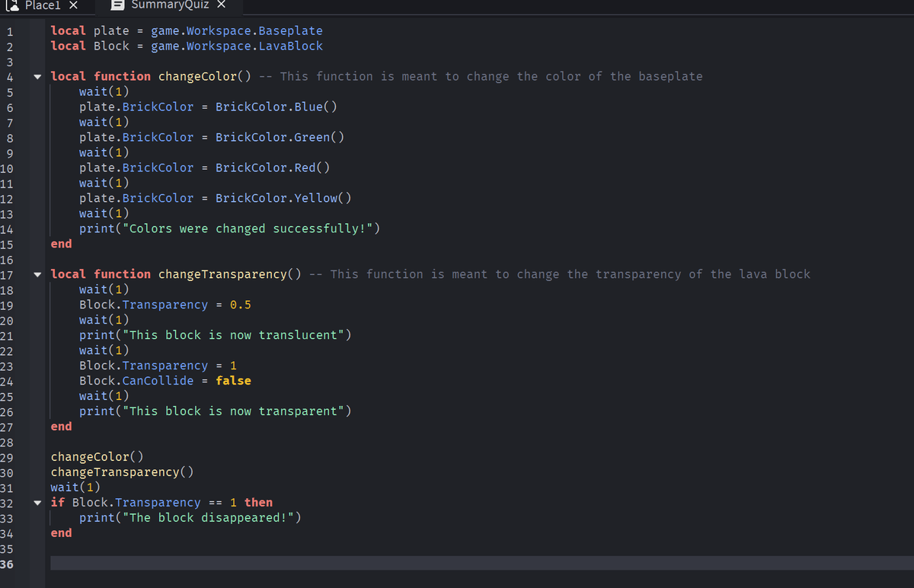Click the 'end' keyword on line 34
Viewport: 914px width, 588px height.
(x=61, y=533)
